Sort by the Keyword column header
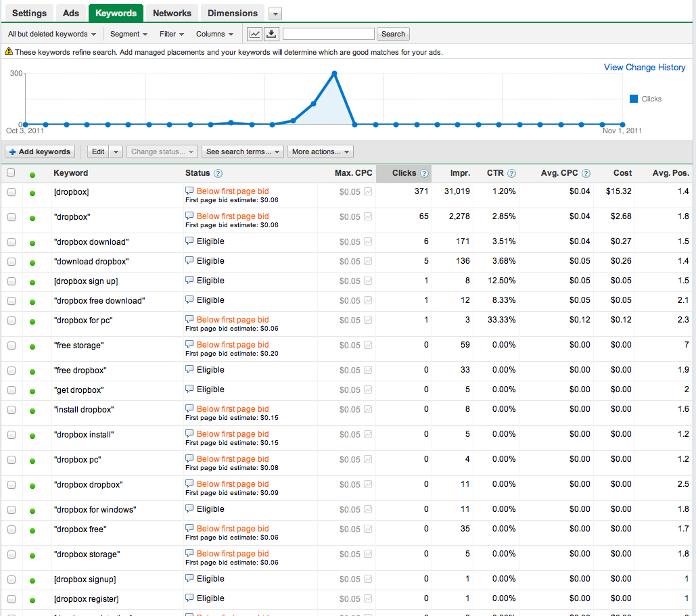 pos(70,173)
